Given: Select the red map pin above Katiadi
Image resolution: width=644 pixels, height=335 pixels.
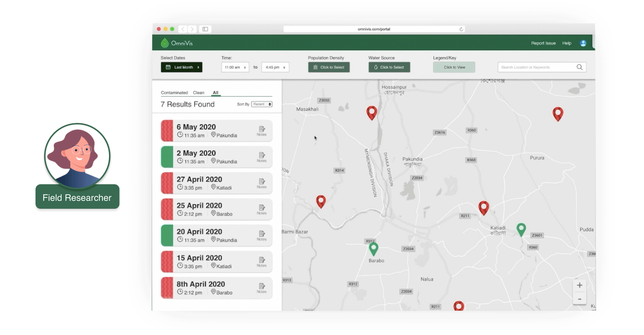Looking at the screenshot, I should pyautogui.click(x=484, y=208).
